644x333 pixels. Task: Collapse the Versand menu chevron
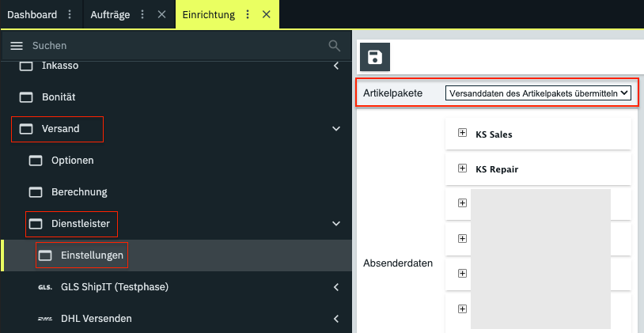[336, 128]
